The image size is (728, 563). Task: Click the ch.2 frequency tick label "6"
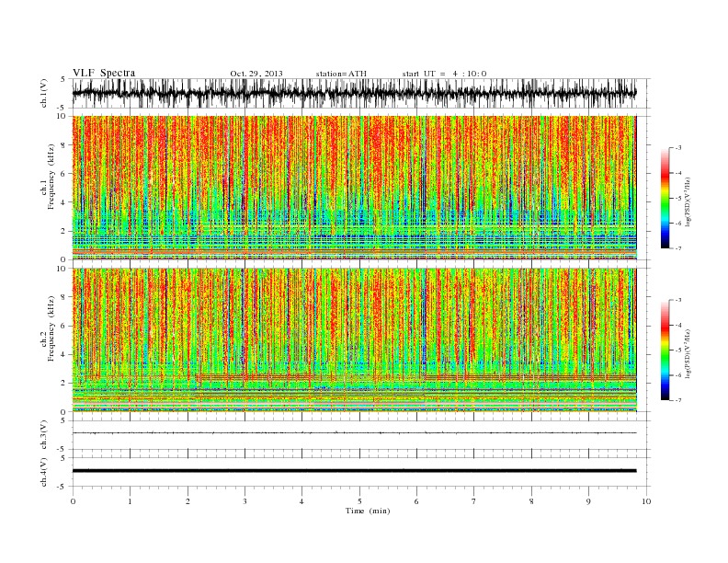pyautogui.click(x=63, y=326)
